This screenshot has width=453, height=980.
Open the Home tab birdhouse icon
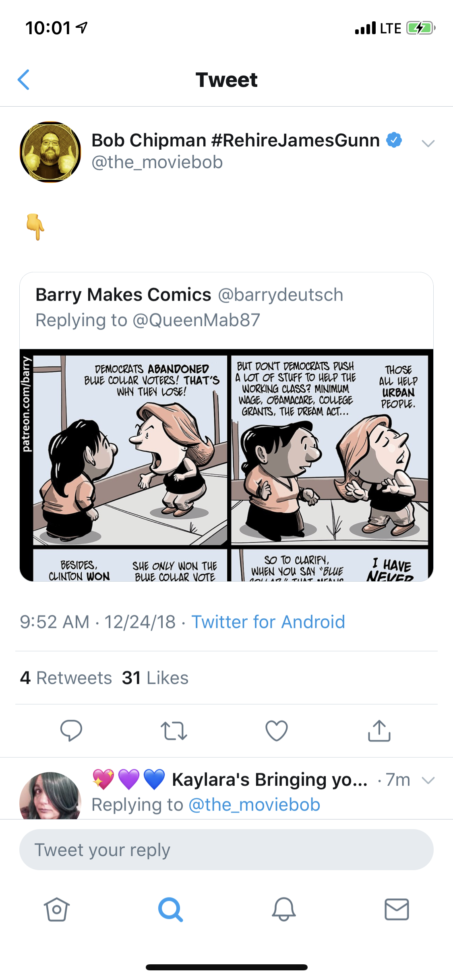56,909
